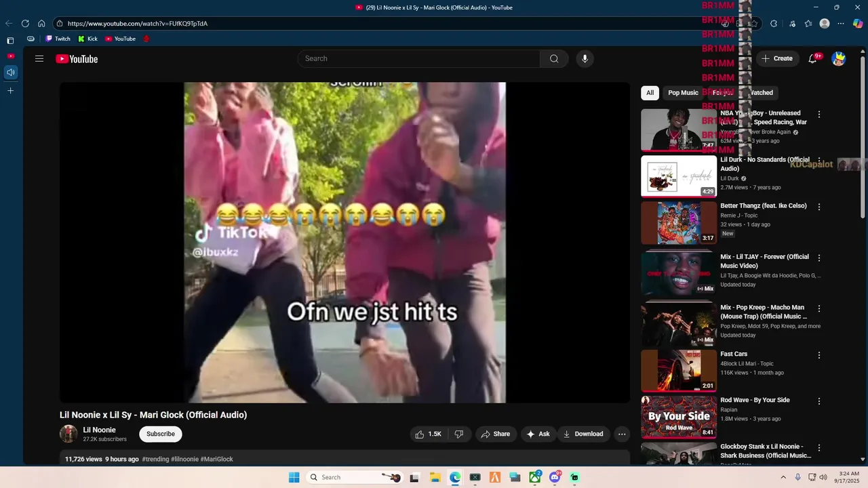Open options for NBA YoungBoy Unreleased video
This screenshot has width=868, height=488.
819,115
